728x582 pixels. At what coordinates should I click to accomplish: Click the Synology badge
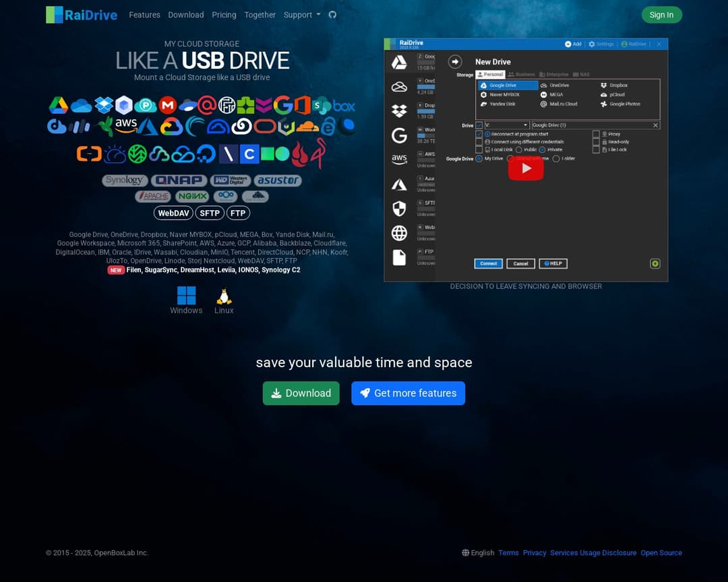pos(125,180)
